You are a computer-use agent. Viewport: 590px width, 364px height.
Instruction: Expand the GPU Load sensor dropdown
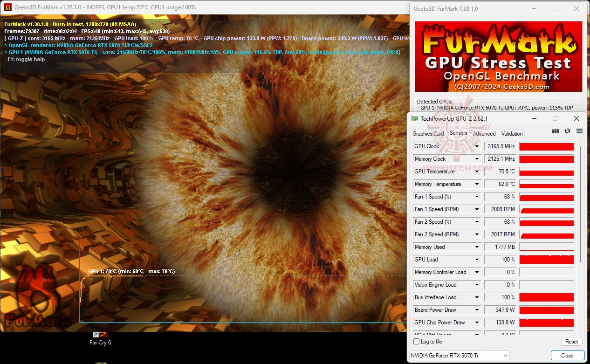[x=477, y=260]
